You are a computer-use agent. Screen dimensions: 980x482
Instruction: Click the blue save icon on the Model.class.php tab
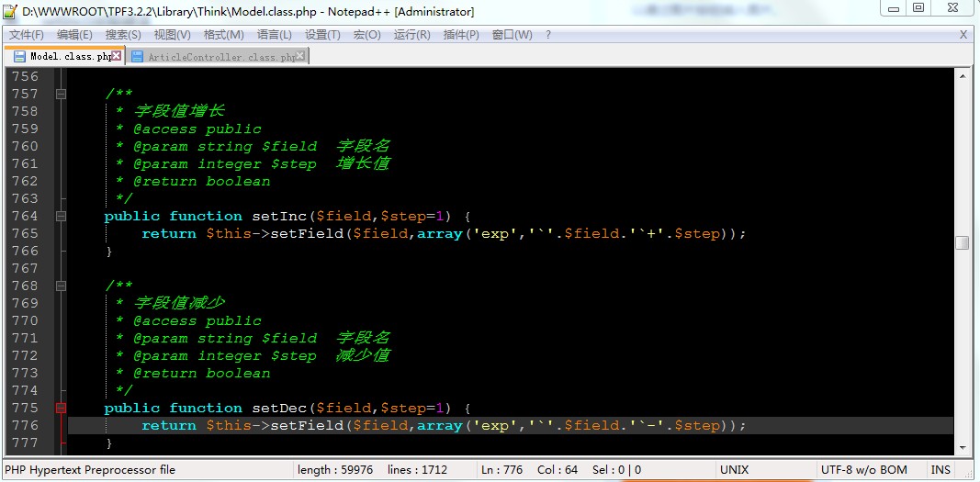pos(19,56)
